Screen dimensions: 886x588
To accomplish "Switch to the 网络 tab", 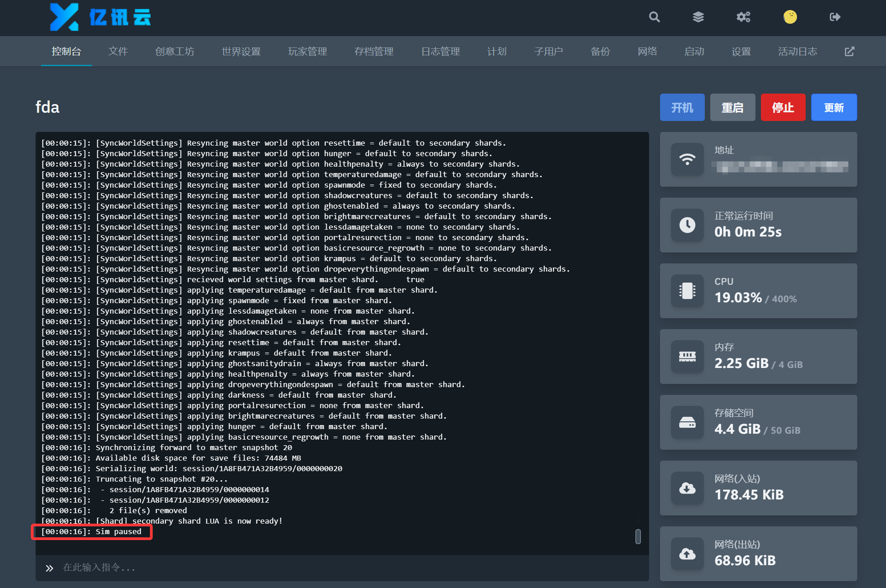I will point(647,52).
